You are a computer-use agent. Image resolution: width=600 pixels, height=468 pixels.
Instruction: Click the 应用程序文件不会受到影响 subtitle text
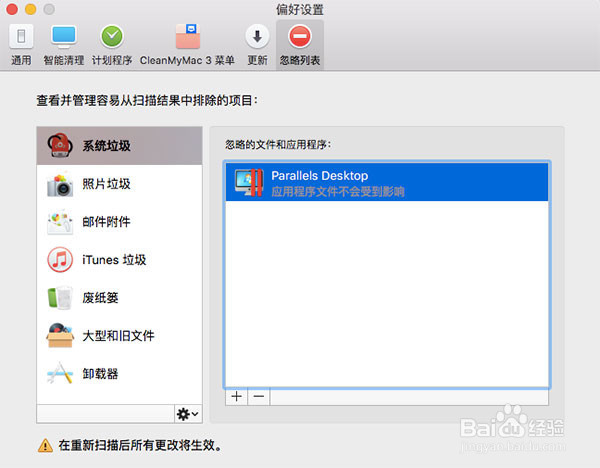click(338, 191)
